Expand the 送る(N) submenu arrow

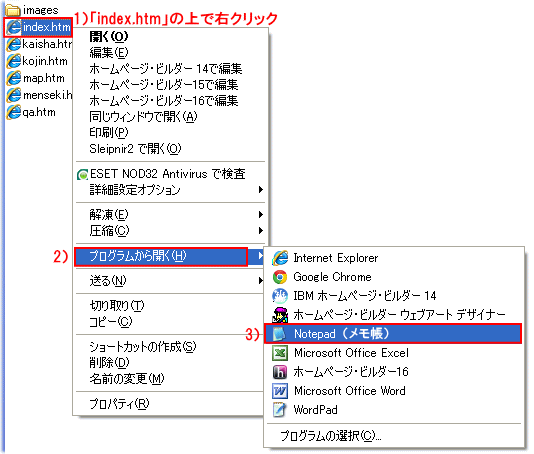[261, 280]
